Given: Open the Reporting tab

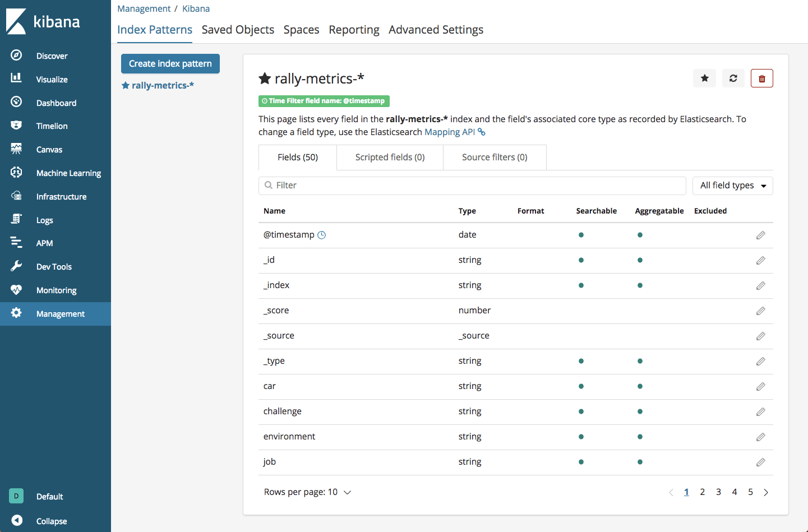Looking at the screenshot, I should pyautogui.click(x=354, y=30).
